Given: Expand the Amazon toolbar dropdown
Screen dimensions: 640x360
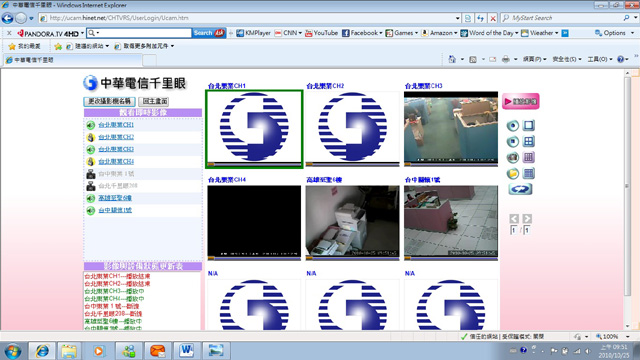Looking at the screenshot, I should click(456, 33).
